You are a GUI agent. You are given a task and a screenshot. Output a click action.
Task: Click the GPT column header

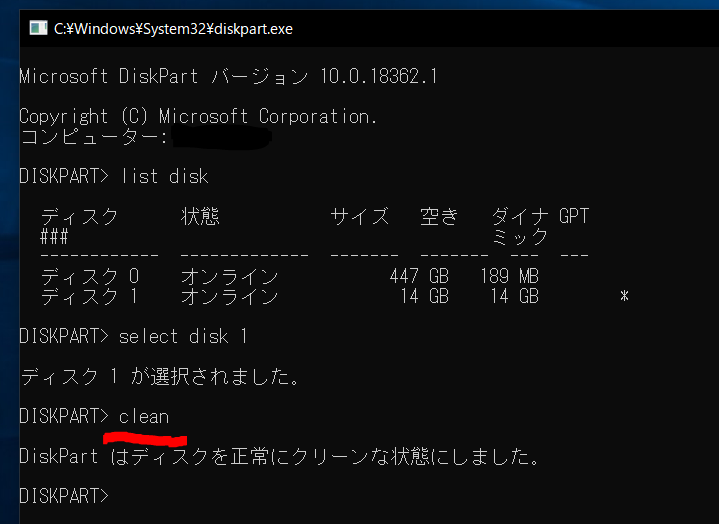(574, 216)
